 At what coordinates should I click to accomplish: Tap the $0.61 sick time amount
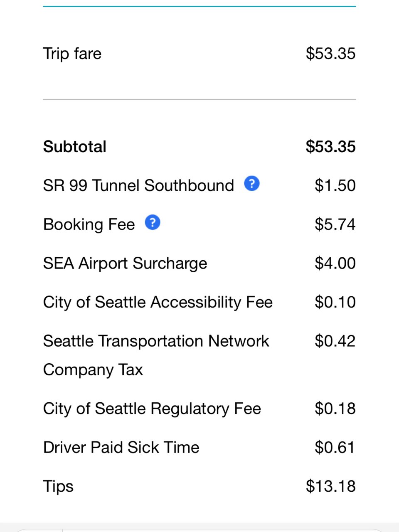(x=335, y=448)
